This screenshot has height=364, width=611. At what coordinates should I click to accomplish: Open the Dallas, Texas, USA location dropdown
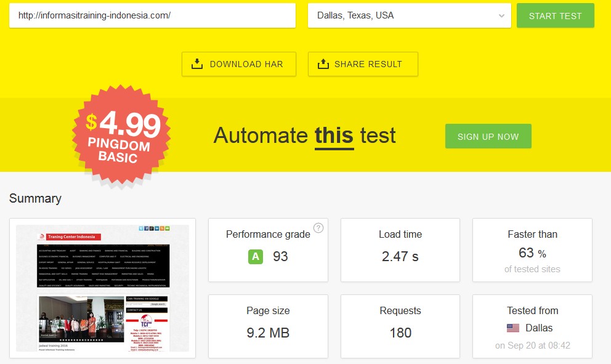coord(409,15)
